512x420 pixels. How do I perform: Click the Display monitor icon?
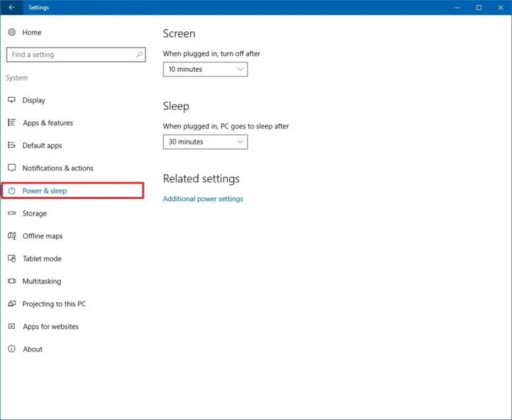point(12,100)
